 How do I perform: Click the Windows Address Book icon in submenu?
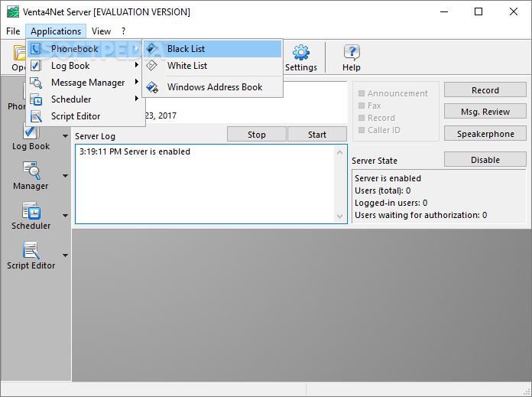[152, 87]
